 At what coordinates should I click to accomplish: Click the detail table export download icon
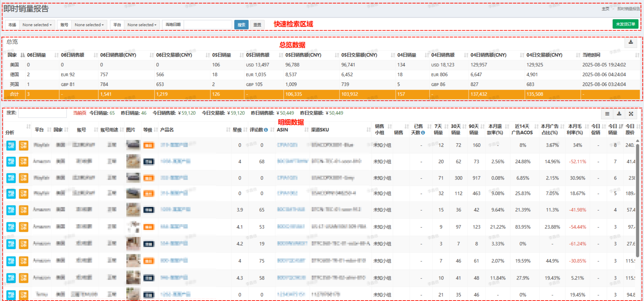tap(619, 114)
